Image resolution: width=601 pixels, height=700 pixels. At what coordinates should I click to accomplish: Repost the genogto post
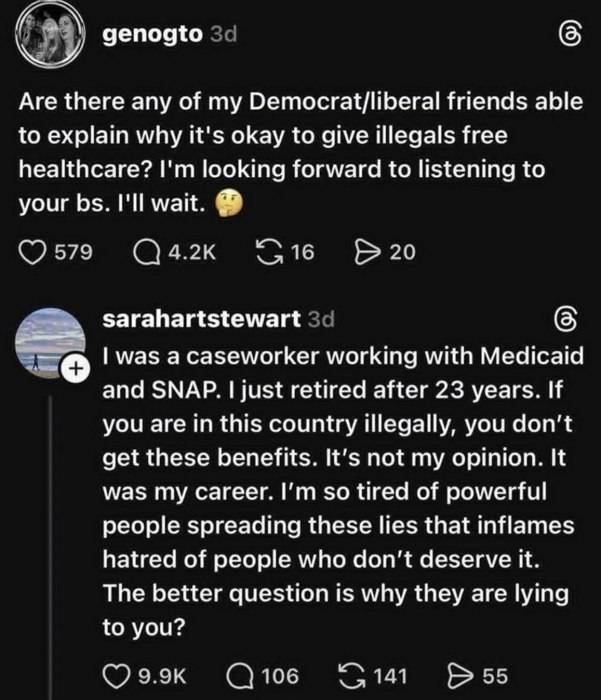(x=270, y=251)
